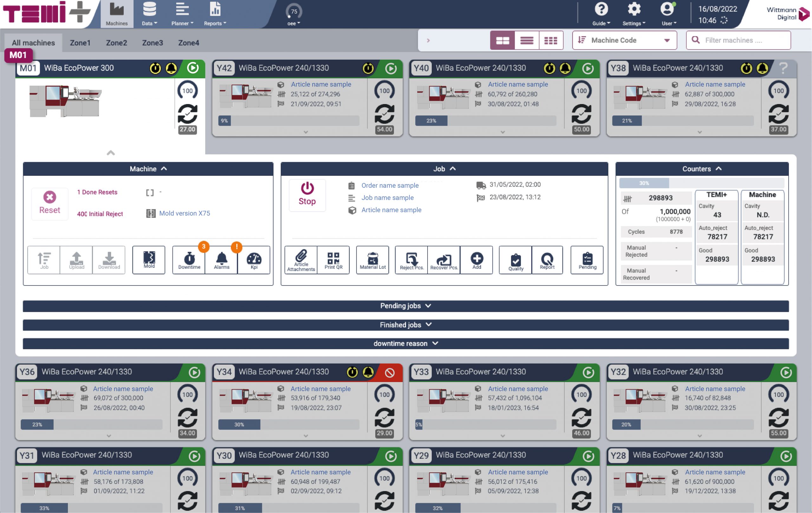Click the play status icon on M01 header
This screenshot has width=812, height=513.
(193, 68)
